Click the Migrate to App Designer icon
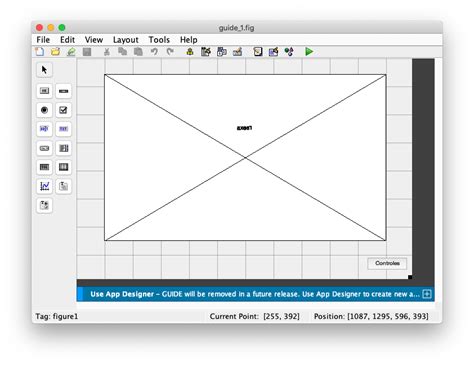This screenshot has width=474, height=365. (x=71, y=52)
